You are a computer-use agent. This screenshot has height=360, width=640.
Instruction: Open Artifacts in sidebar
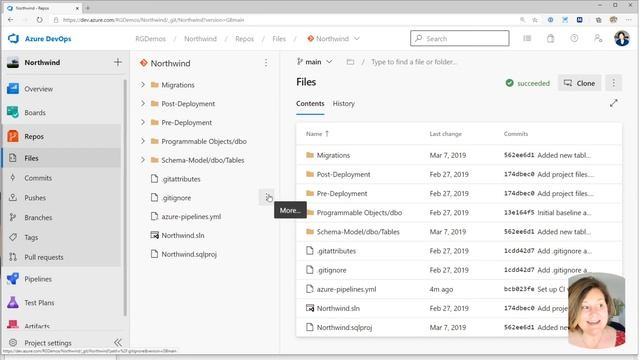(37, 326)
